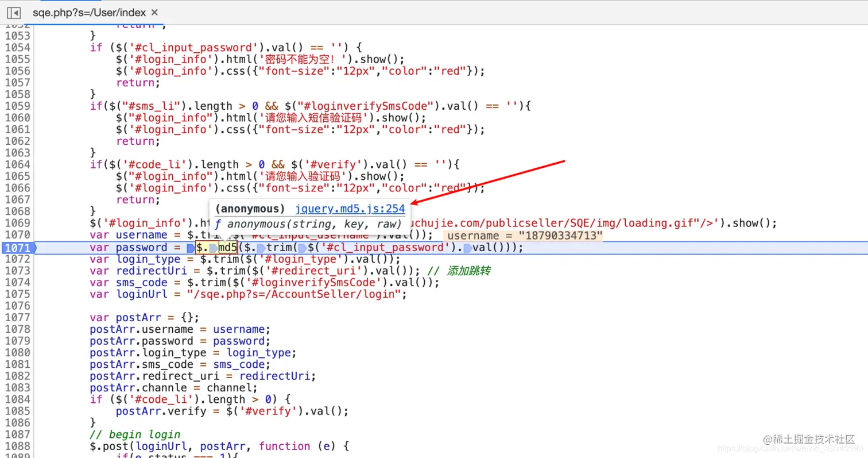The image size is (868, 458).
Task: Set breakpoint on line number 1069
Action: coord(17,224)
